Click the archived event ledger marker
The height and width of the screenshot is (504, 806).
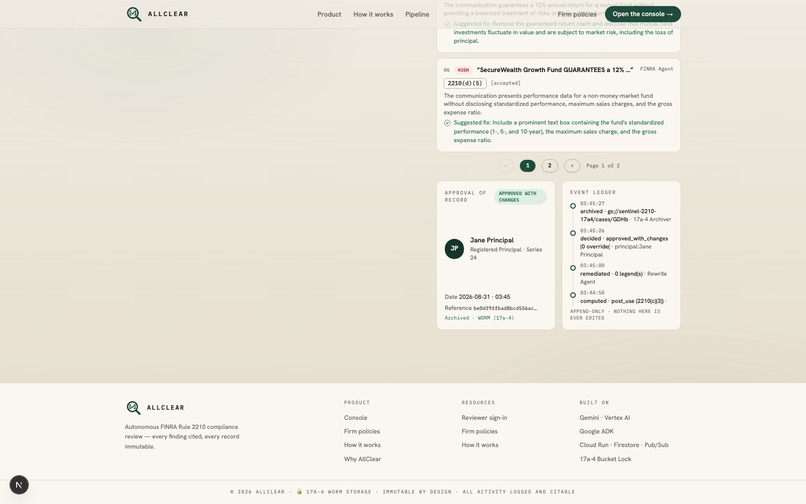pos(573,206)
